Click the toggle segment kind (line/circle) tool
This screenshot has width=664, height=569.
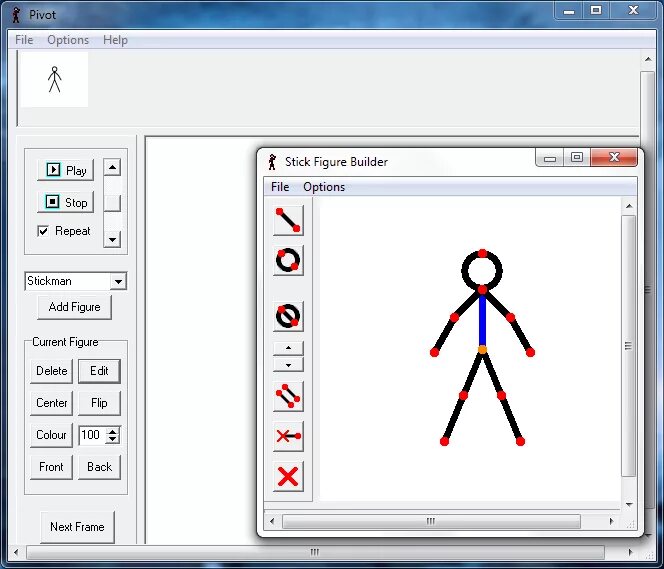[288, 316]
